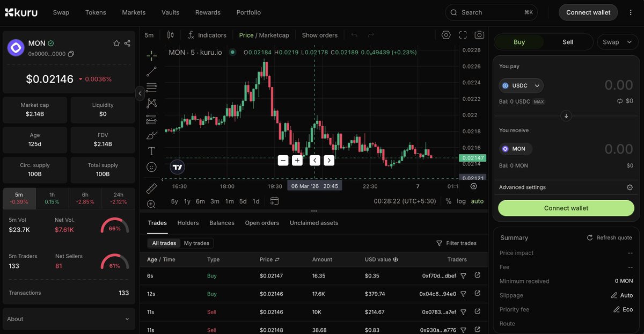Open the Holders tab
The image size is (644, 334).
click(x=188, y=223)
